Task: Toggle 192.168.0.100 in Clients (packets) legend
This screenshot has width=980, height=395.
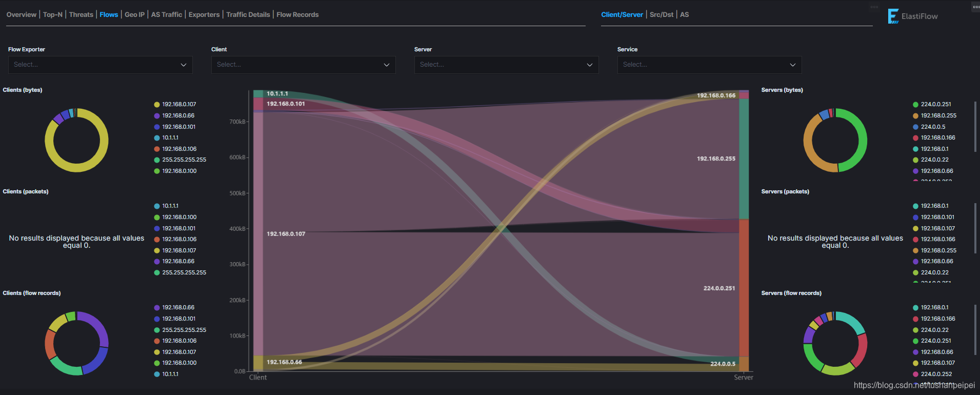Action: [175, 218]
